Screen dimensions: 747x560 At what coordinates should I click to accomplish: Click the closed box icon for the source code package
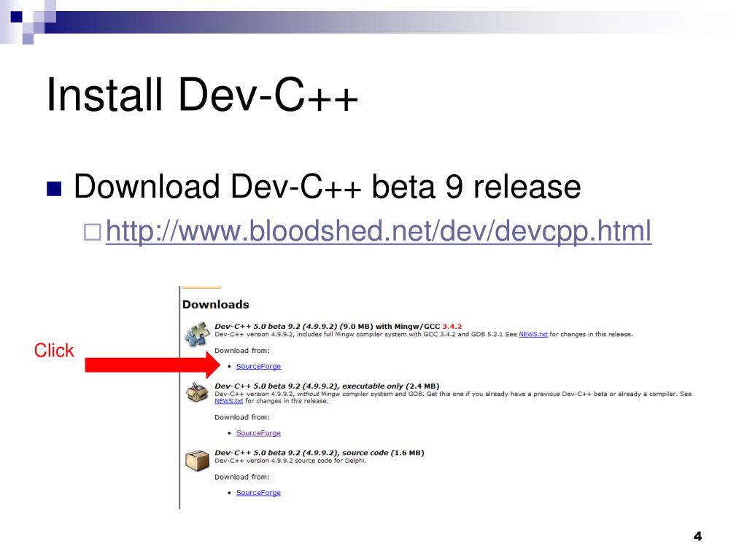point(197,461)
